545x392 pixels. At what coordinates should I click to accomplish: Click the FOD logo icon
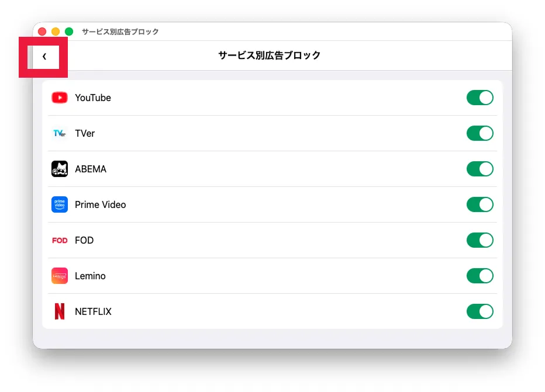coord(60,240)
